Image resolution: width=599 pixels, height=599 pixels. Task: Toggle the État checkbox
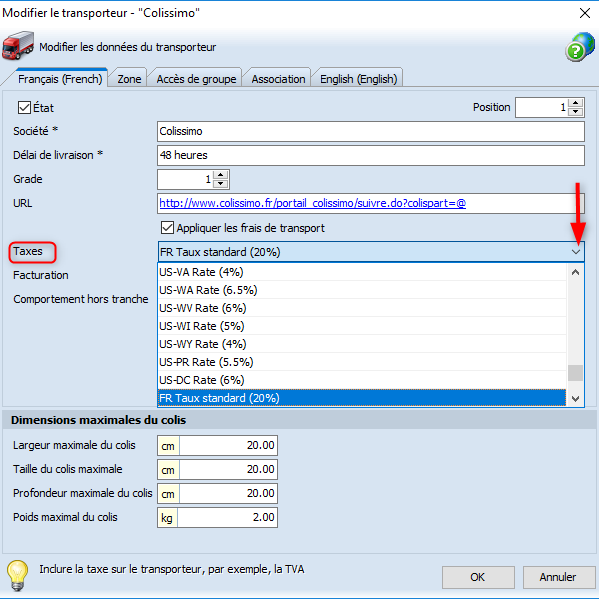pyautogui.click(x=24, y=108)
